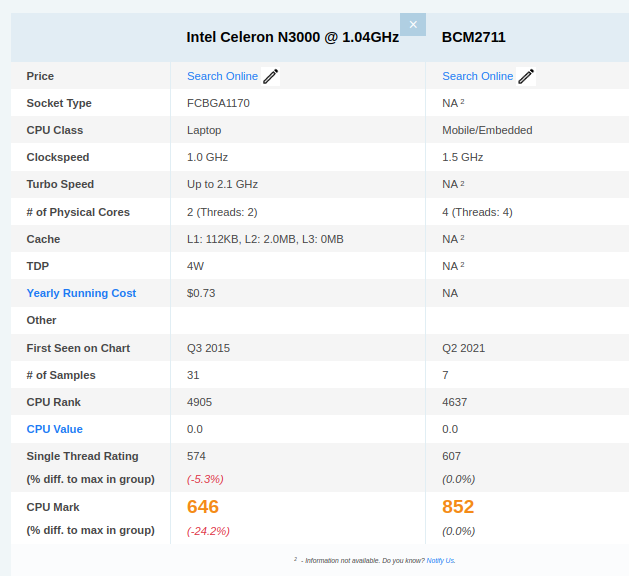The image size is (629, 576).
Task: Click the orange 646 CPU Mark score
Action: tap(203, 506)
